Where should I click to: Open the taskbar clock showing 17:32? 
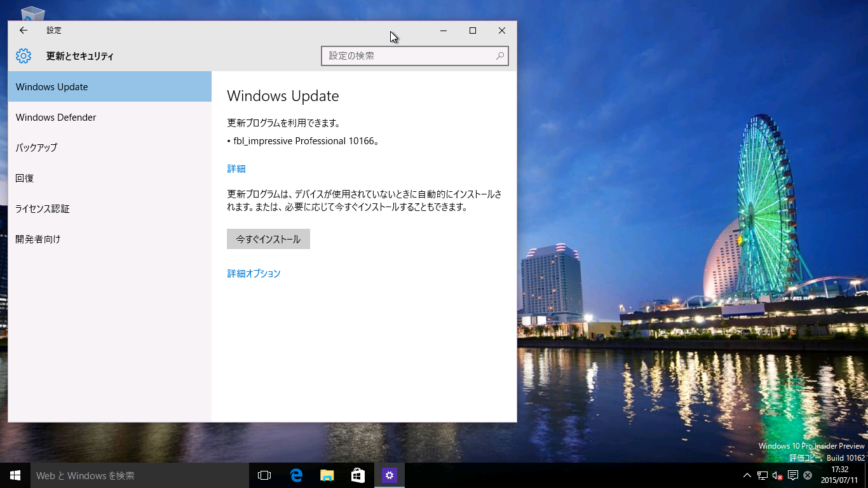pyautogui.click(x=839, y=475)
